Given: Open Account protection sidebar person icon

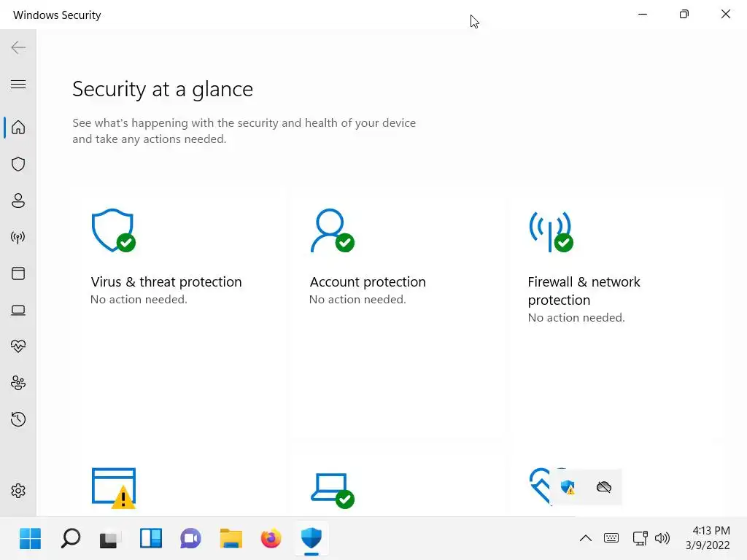Looking at the screenshot, I should pyautogui.click(x=18, y=201).
